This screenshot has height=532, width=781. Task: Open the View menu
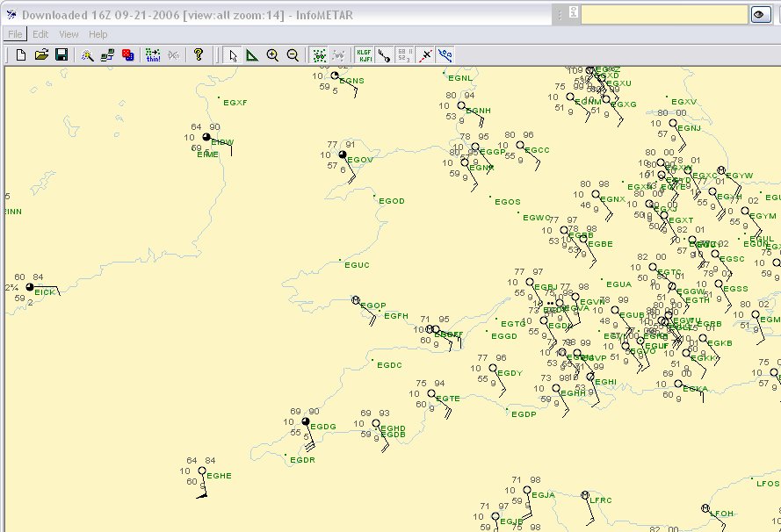coord(69,34)
